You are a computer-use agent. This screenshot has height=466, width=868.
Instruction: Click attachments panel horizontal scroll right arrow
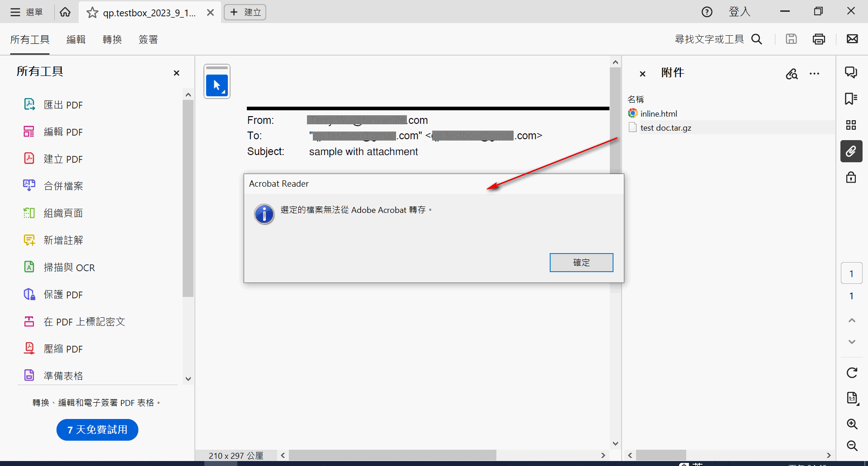(828, 456)
